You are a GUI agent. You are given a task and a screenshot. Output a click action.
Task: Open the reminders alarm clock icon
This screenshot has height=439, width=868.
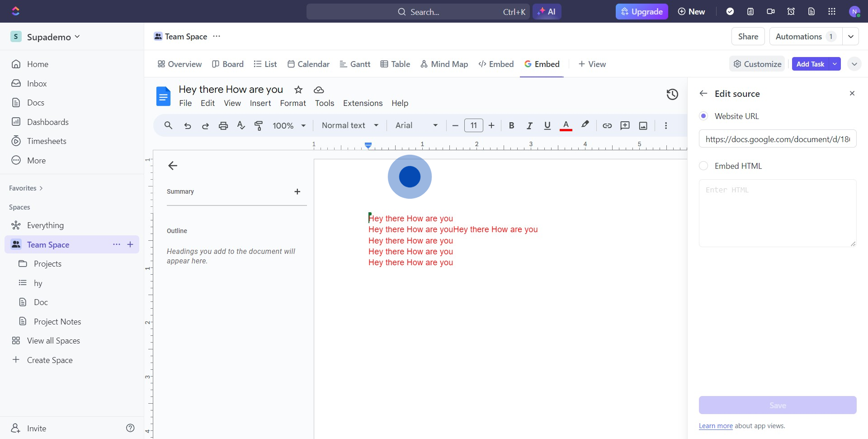tap(791, 12)
